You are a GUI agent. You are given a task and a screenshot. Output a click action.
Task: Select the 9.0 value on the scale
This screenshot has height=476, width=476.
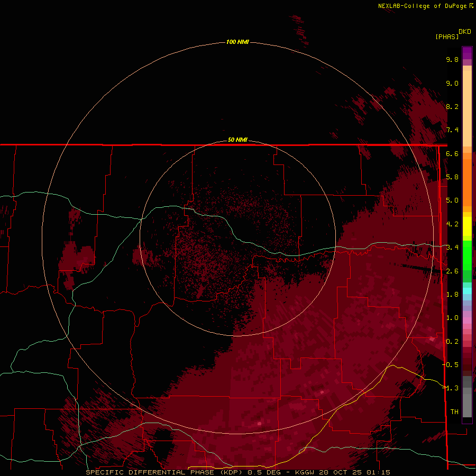click(452, 83)
